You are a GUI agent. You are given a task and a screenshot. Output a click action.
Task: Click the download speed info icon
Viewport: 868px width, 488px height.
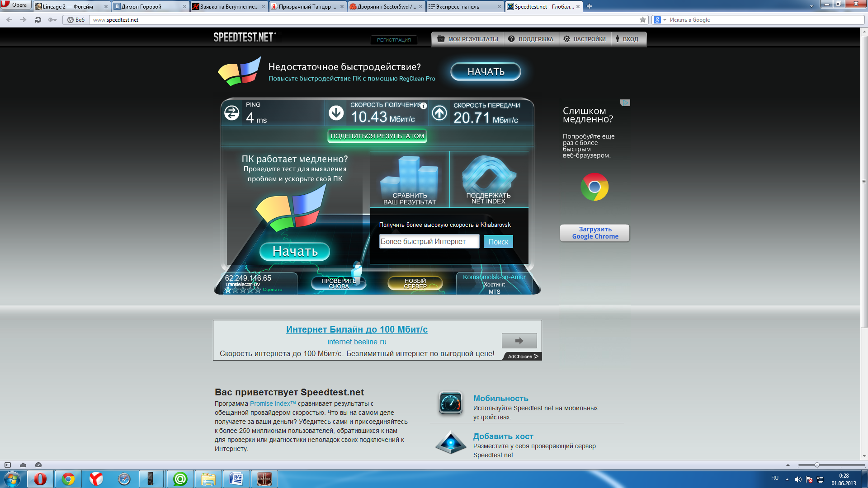click(x=424, y=106)
